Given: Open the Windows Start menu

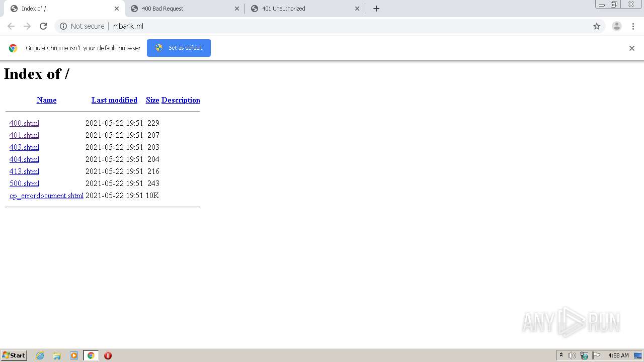Looking at the screenshot, I should pos(14,355).
